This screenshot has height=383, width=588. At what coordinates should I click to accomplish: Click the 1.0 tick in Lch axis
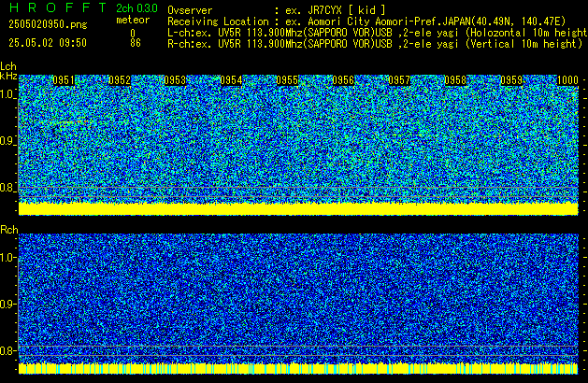7,94
